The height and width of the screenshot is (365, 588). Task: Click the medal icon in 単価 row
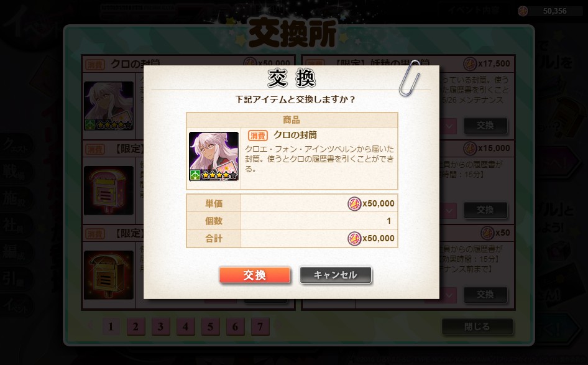click(x=354, y=204)
